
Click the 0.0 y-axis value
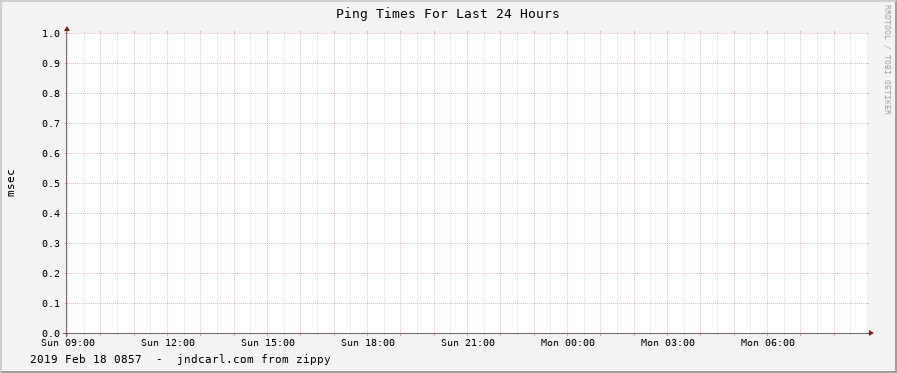[51, 333]
